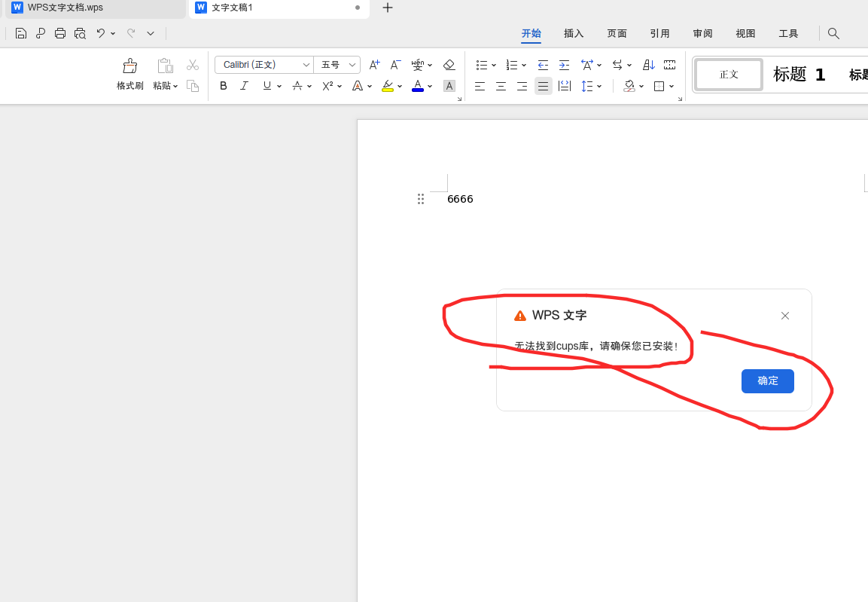Click the Save icon in quick toolbar
Screen dimensions: 868x602
[x=20, y=33]
